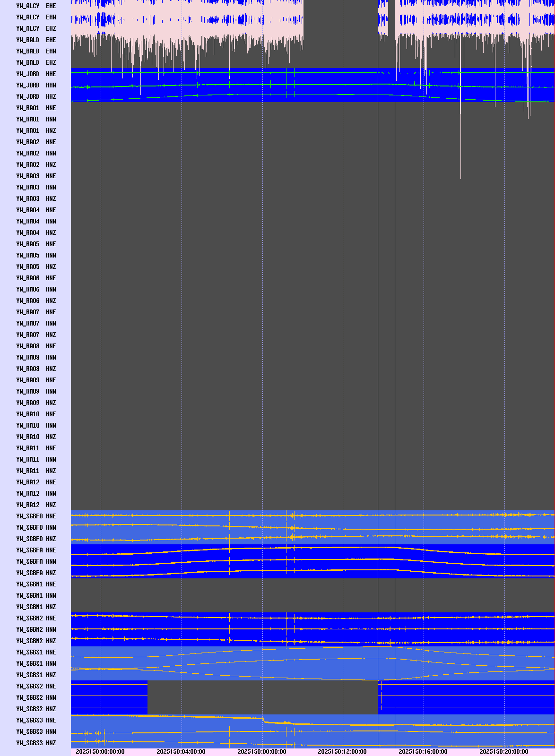Select the YN_RA06 HNN channel label
The image size is (555, 756).
coord(36,289)
